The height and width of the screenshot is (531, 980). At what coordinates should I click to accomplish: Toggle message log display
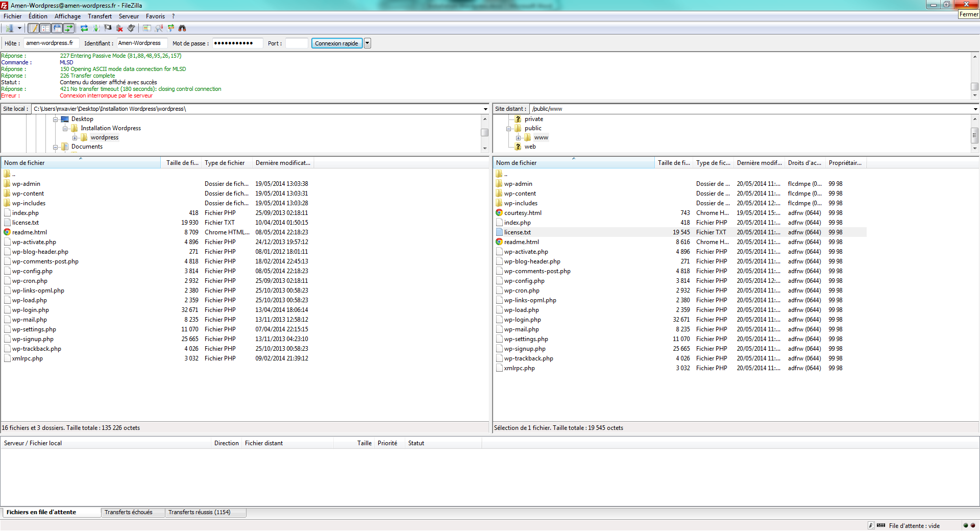[33, 28]
